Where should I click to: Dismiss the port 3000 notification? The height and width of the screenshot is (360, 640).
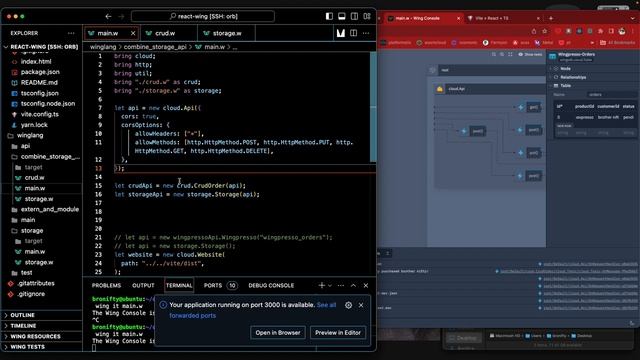(x=361, y=305)
